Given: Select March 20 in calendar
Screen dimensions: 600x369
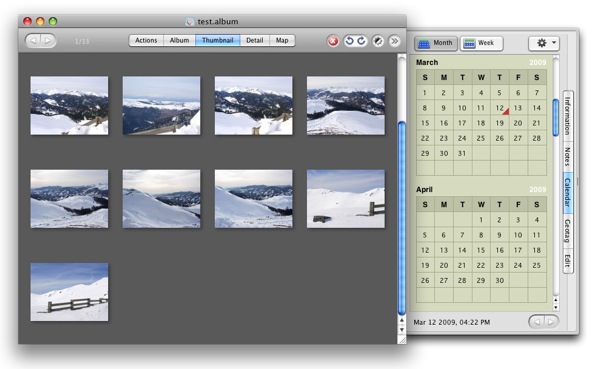Looking at the screenshot, I should pos(518,123).
